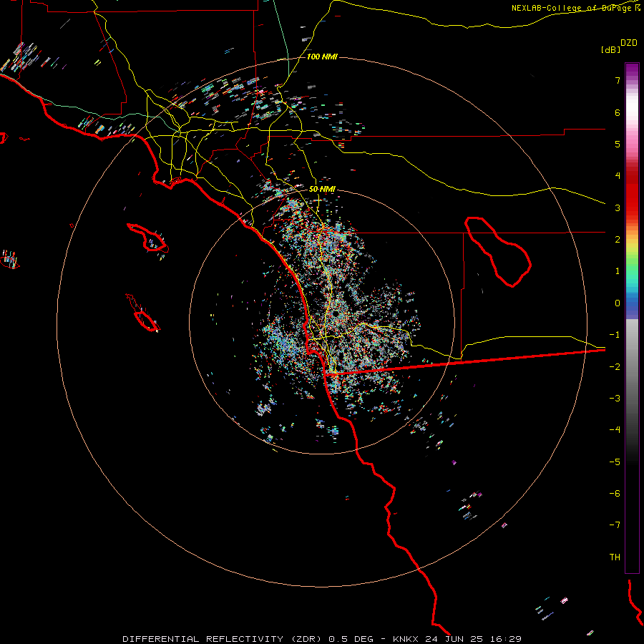Image resolution: width=644 pixels, height=644 pixels.
Task: Click the Santa Catalina Island outline
Action: pos(148,238)
